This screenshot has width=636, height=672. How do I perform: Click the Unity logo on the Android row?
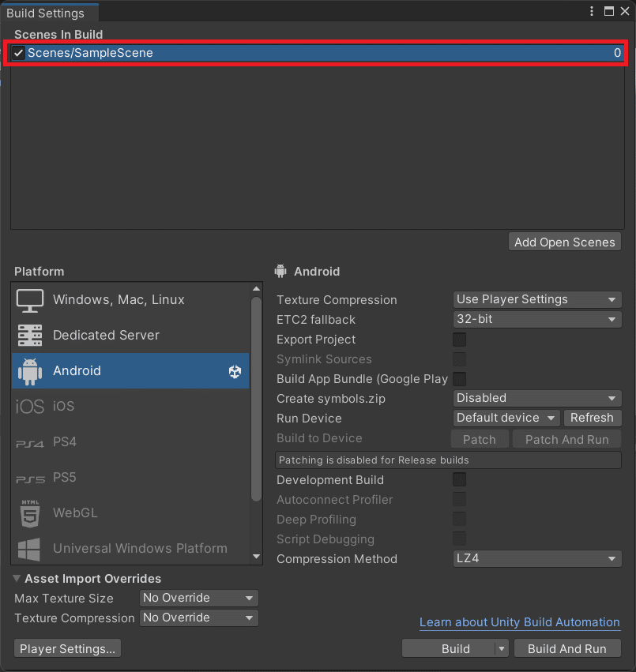coord(235,371)
